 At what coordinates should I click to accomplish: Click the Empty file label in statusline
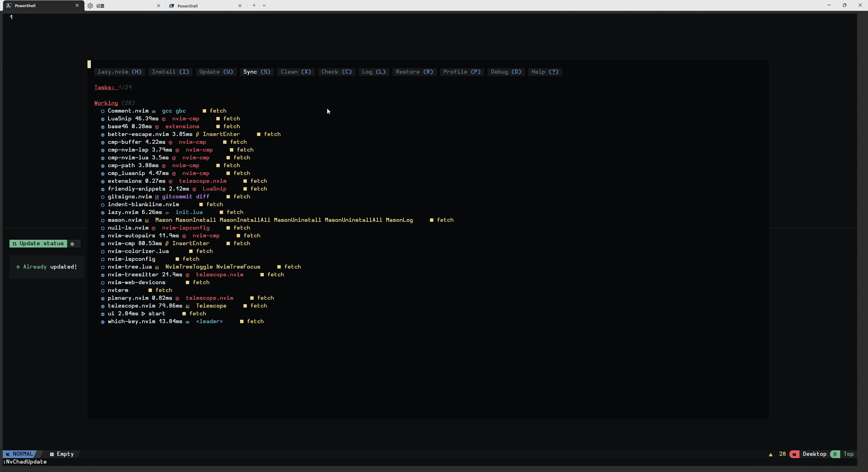point(65,454)
